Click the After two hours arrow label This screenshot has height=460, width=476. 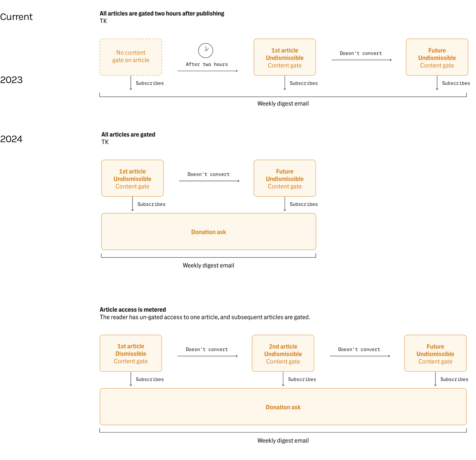click(x=207, y=64)
